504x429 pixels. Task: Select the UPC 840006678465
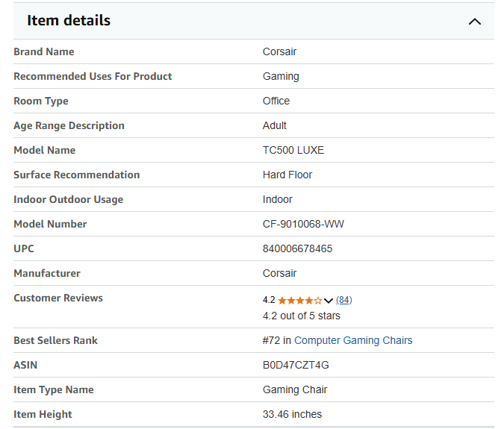click(x=298, y=249)
